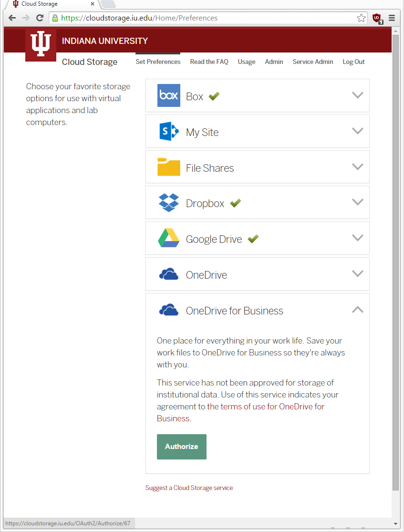Collapse the OneDrive for Business panel
The image size is (404, 532).
click(358, 310)
